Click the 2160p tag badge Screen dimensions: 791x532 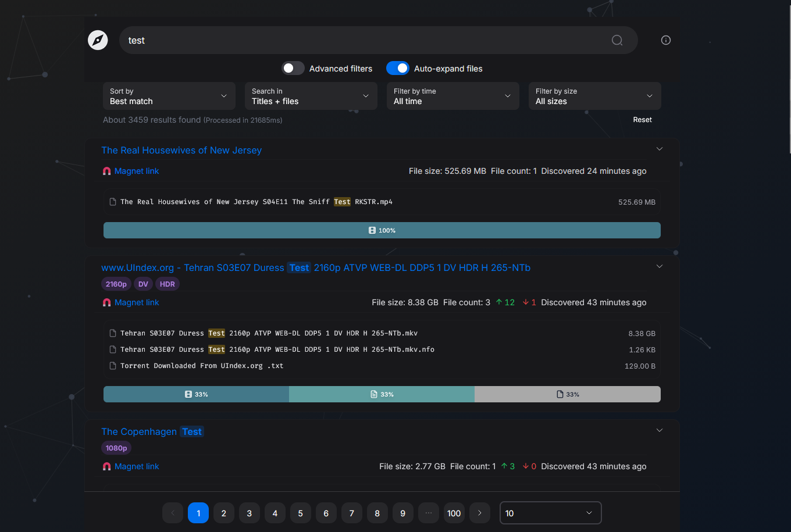pyautogui.click(x=116, y=284)
